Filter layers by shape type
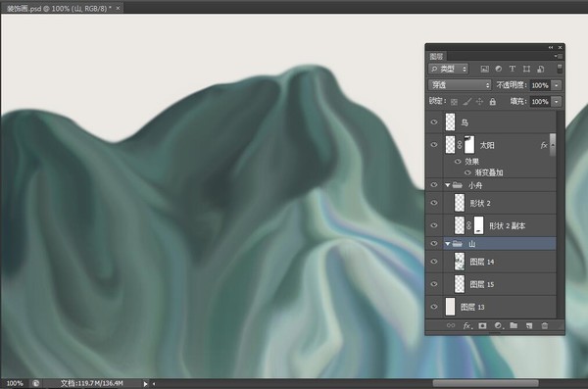The image size is (588, 389). [526, 69]
